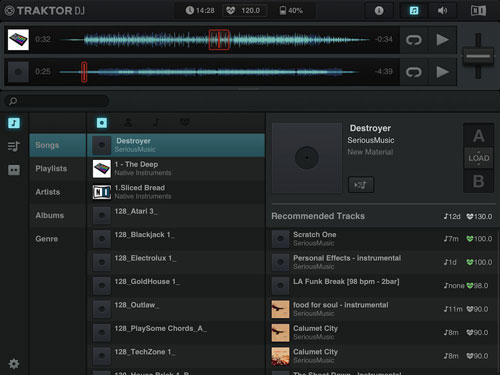Open settings gear icon
The image size is (500, 375).
pos(14,364)
